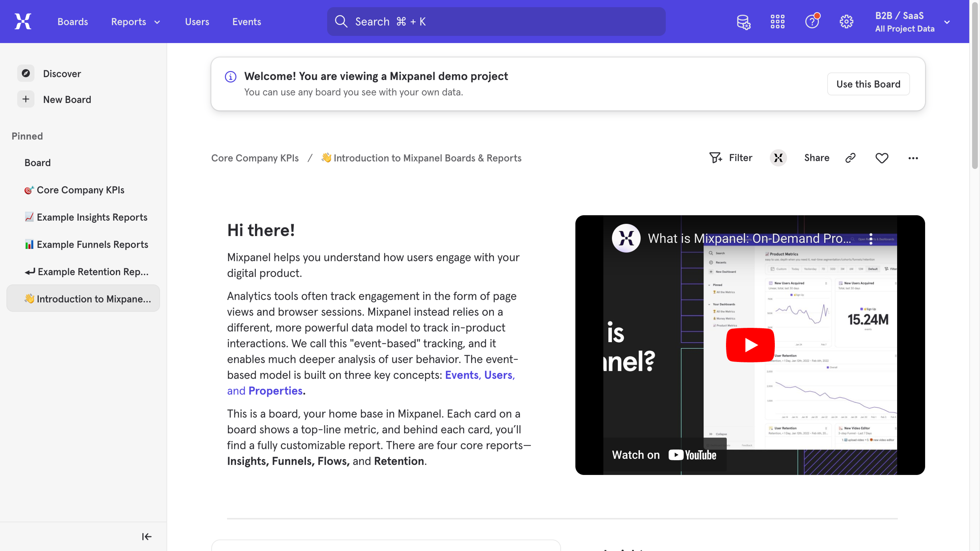This screenshot has height=551, width=980.
Task: Copy board link with chain icon
Action: click(850, 158)
